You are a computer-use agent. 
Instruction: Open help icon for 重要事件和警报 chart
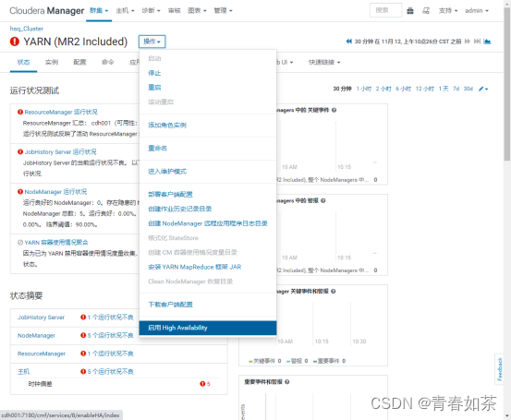tap(286, 381)
